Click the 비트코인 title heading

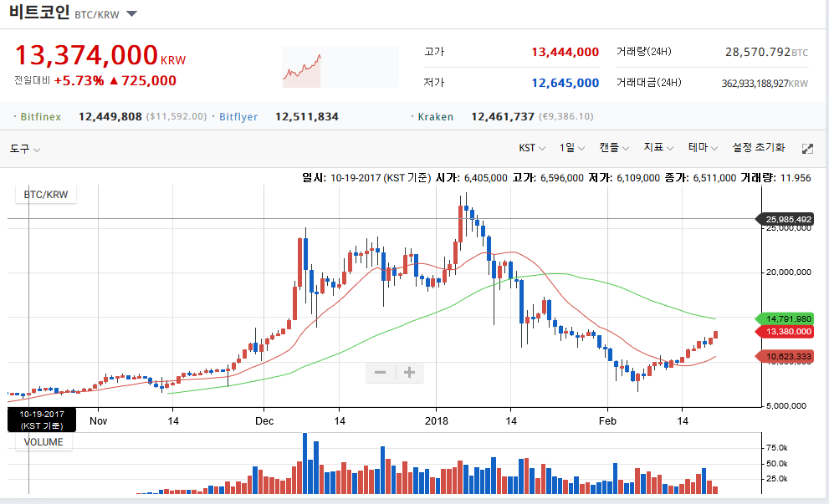39,12
